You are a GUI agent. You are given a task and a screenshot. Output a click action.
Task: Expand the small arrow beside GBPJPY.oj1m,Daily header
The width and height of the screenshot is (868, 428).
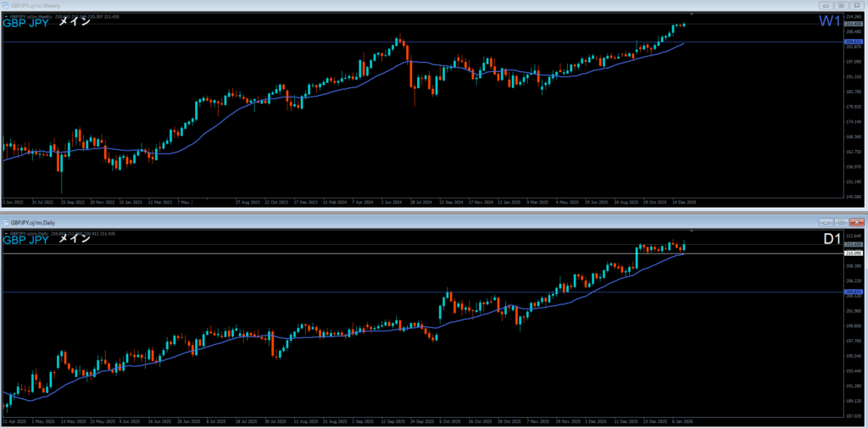coord(6,232)
